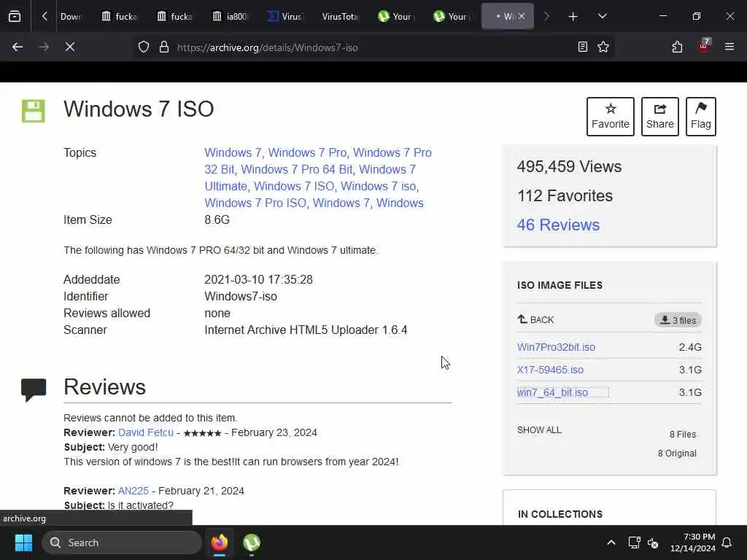Switch to the 'VirusTota' tab
747x560 pixels.
point(340,17)
